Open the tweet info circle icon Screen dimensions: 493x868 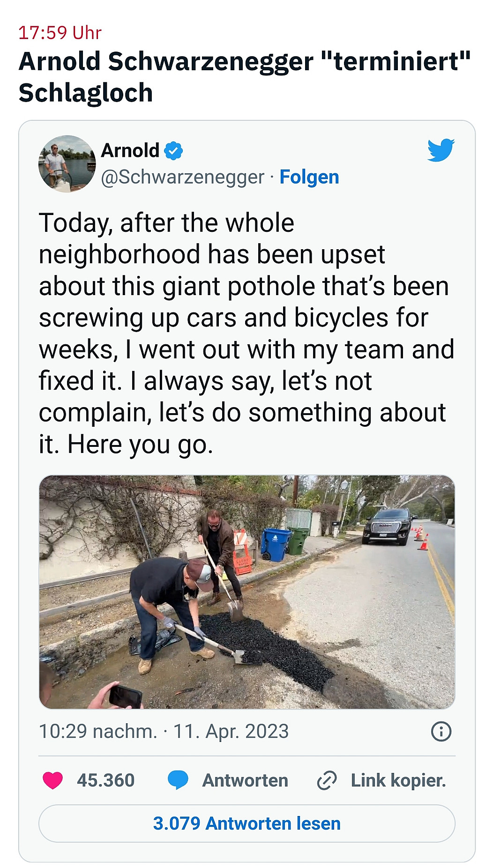pyautogui.click(x=441, y=731)
